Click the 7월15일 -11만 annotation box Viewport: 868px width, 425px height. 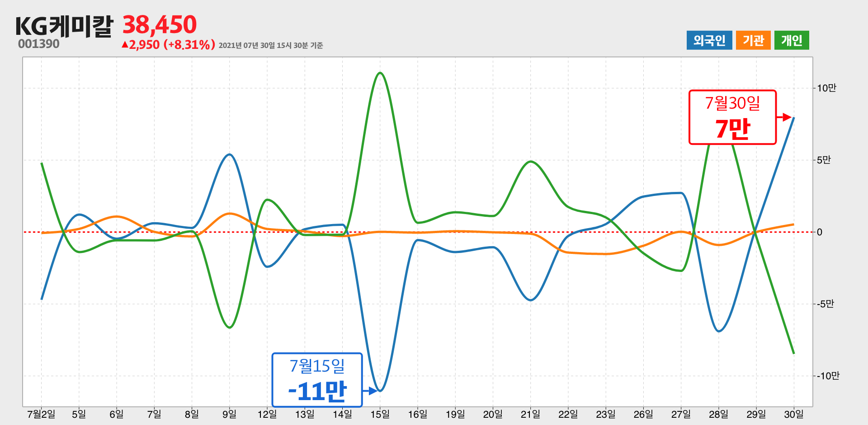point(317,380)
